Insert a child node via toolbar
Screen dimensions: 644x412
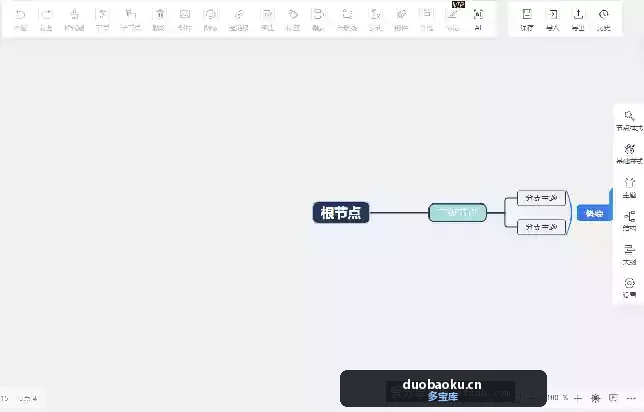(131, 19)
